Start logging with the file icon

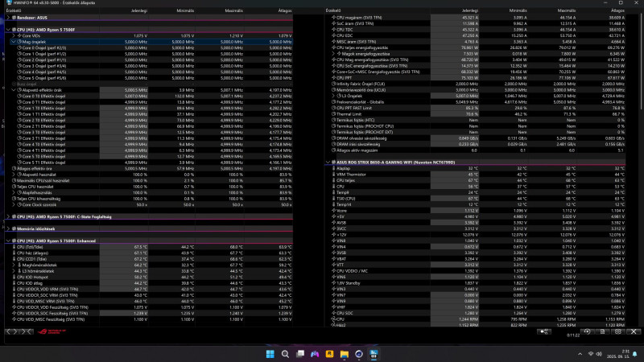tap(602, 331)
